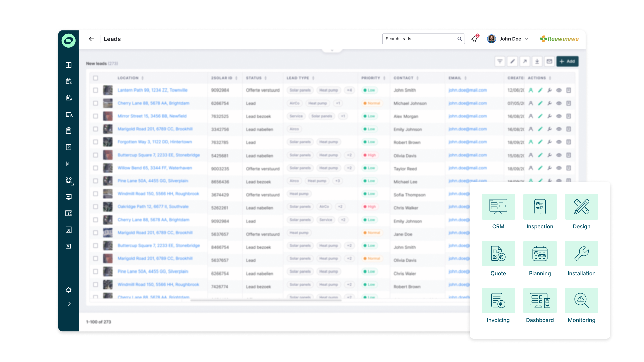The height and width of the screenshot is (362, 644).
Task: Open the CRM module tile
Action: tap(498, 207)
